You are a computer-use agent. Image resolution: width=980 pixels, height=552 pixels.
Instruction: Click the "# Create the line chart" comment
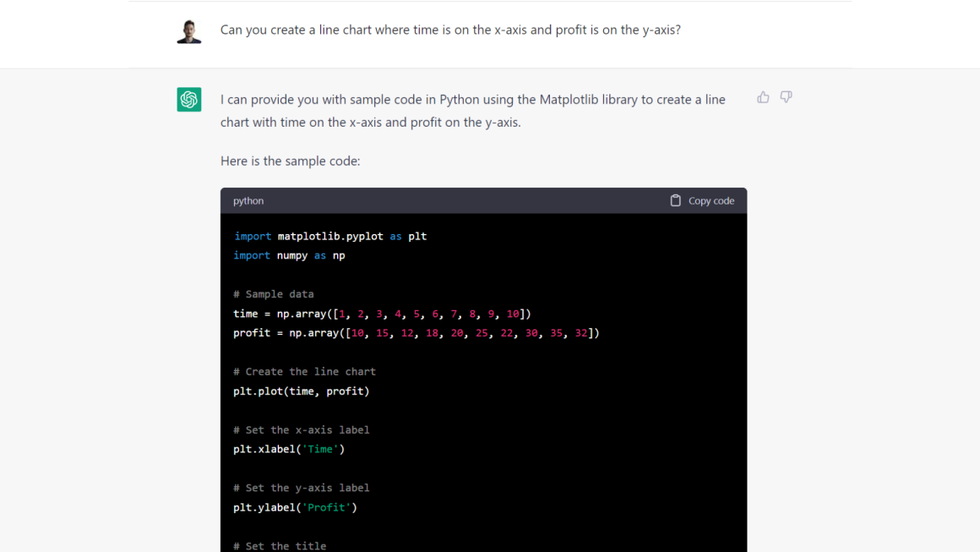[x=304, y=372]
